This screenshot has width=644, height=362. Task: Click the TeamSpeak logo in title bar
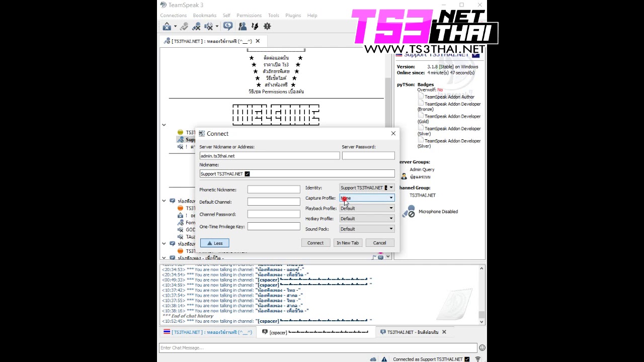coord(163,5)
